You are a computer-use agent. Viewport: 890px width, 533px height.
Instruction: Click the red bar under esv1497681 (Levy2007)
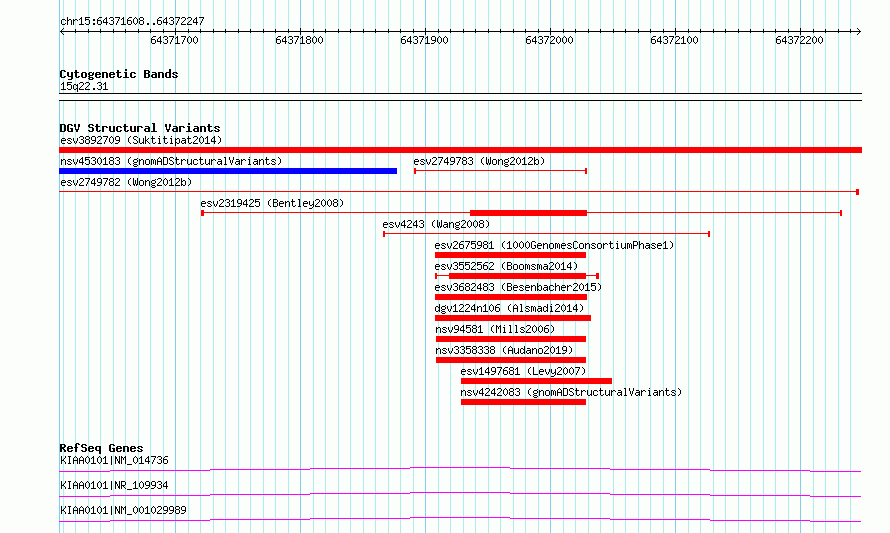coord(536,381)
